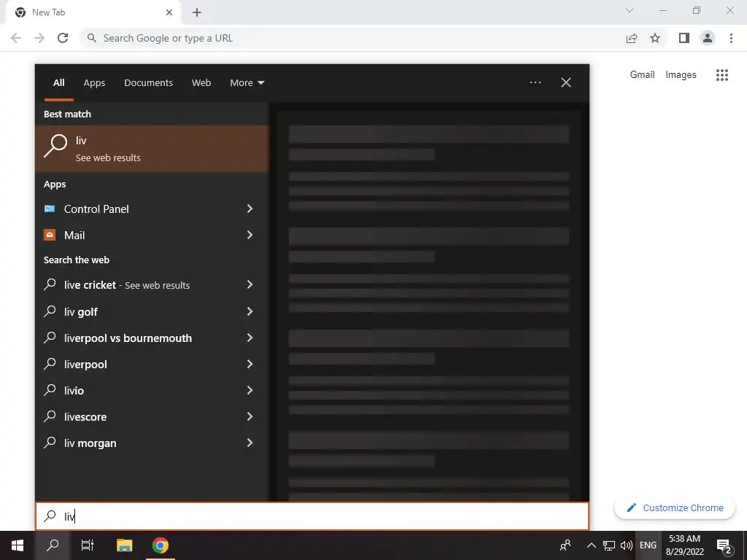Viewport: 747px width, 560px height.
Task: Click ENG language indicator
Action: pos(648,545)
